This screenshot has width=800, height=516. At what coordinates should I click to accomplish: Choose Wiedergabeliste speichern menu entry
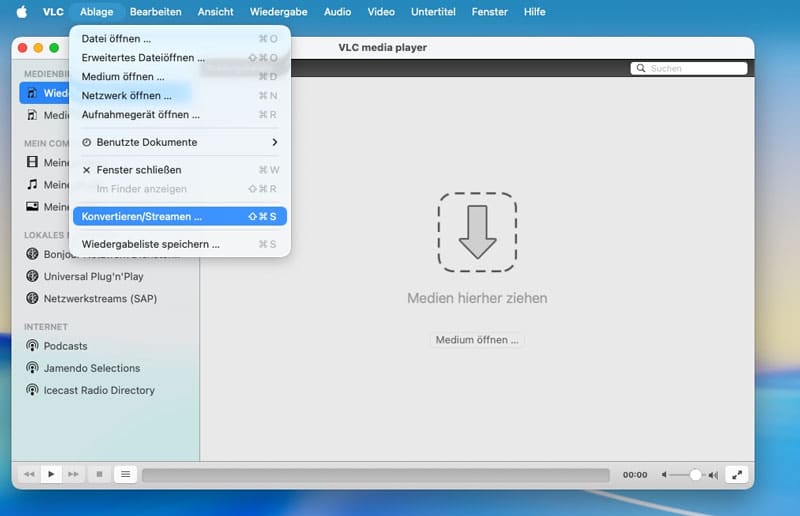[150, 244]
